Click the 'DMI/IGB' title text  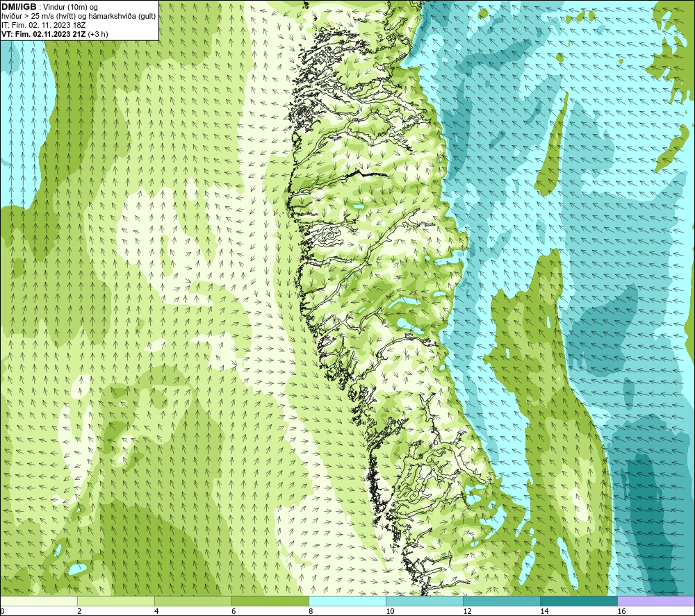[x=19, y=7]
